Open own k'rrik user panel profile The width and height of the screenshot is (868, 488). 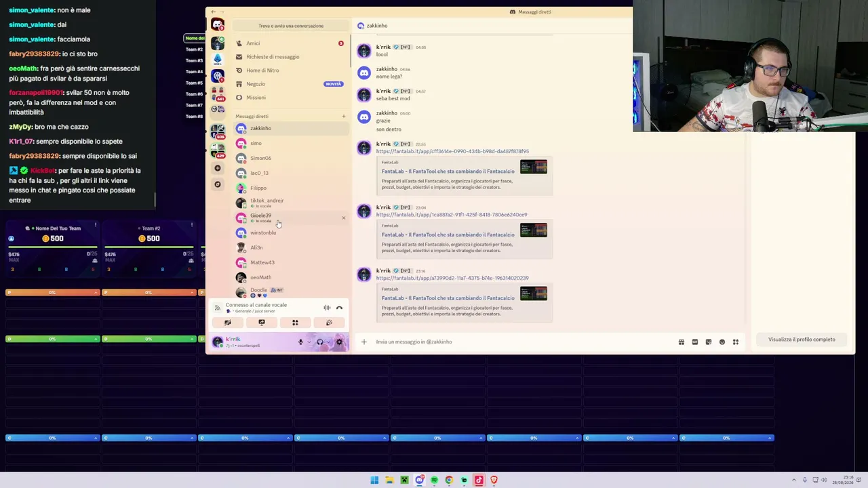point(251,342)
